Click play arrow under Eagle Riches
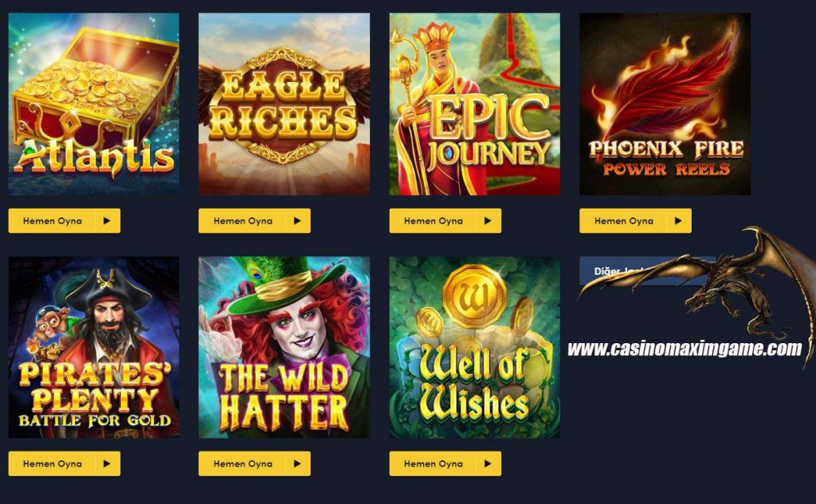Viewport: 816px width, 504px height. click(x=297, y=221)
